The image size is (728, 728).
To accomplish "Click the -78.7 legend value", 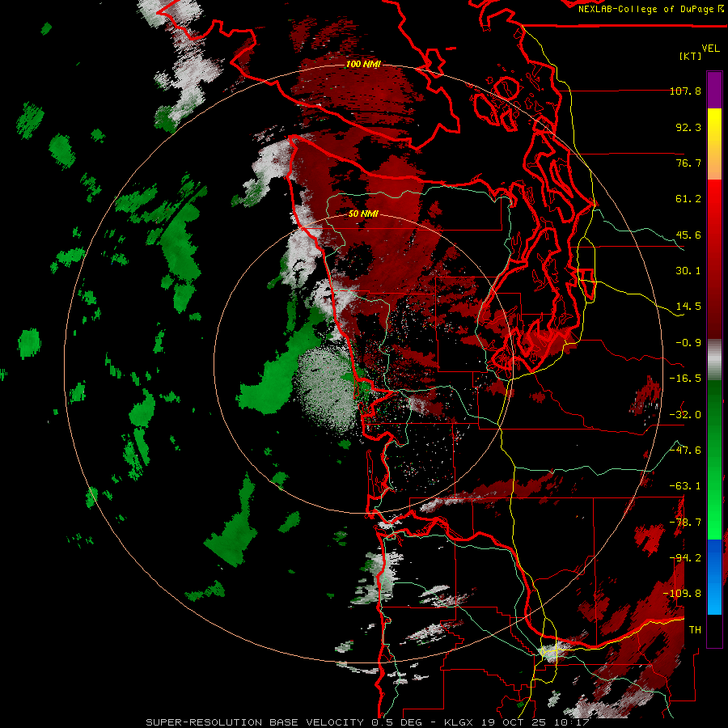I will click(685, 523).
